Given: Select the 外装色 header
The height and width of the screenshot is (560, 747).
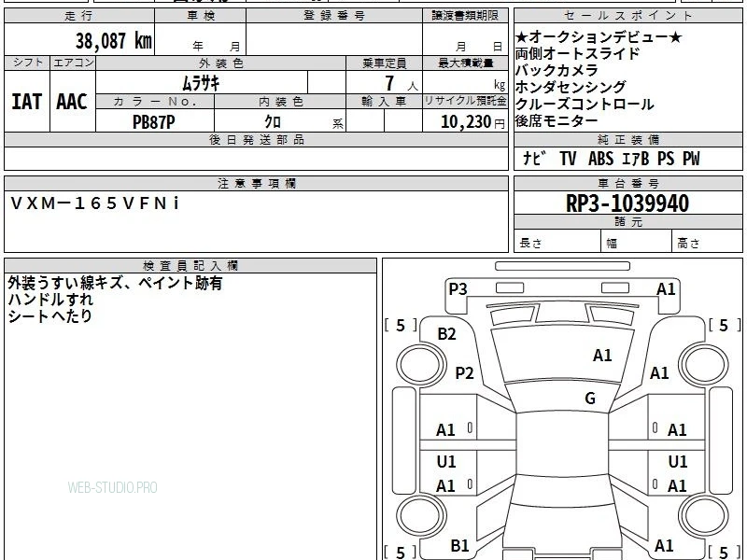Looking at the screenshot, I should (x=221, y=63).
